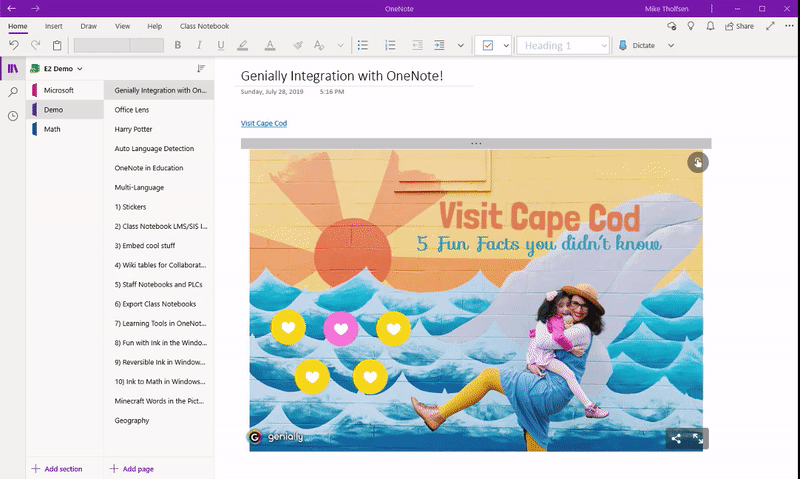This screenshot has width=800, height=479.
Task: Expand the Genially embed to fullscreen
Action: click(698, 438)
